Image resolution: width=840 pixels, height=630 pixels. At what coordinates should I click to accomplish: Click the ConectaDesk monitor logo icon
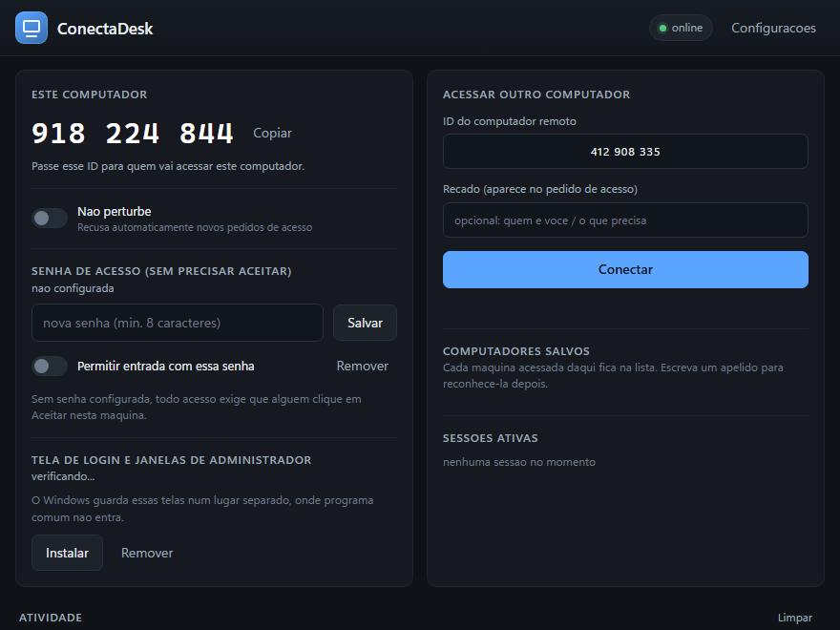tap(31, 28)
